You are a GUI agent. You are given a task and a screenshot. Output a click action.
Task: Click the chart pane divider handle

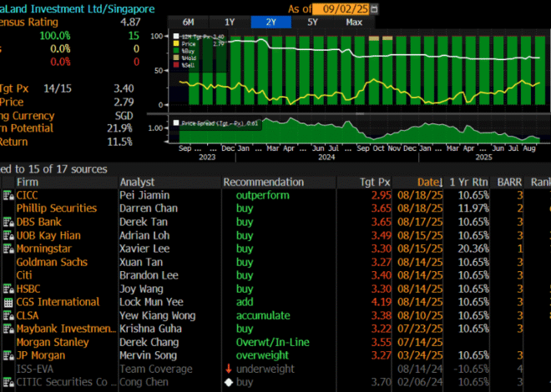(x=360, y=113)
